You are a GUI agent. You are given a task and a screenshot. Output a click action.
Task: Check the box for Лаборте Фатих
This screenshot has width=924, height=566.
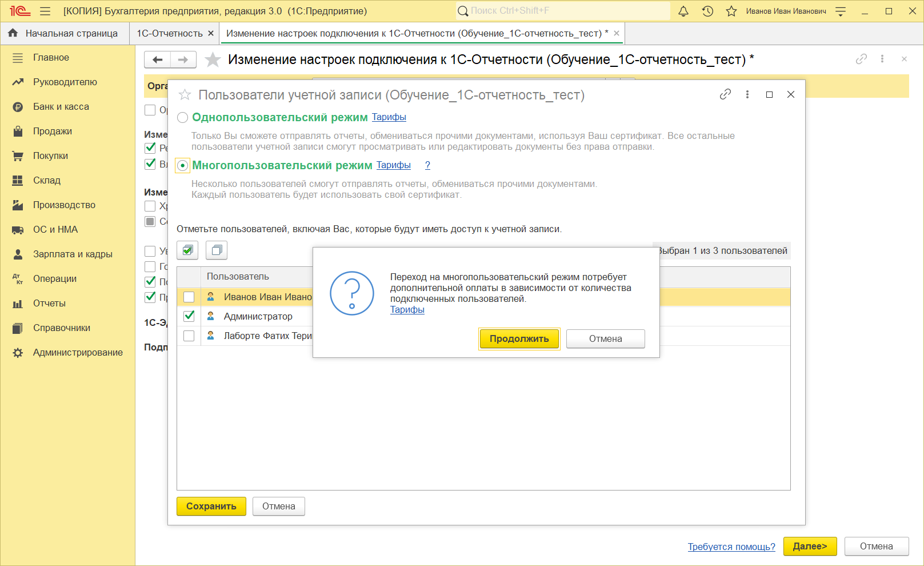click(189, 336)
